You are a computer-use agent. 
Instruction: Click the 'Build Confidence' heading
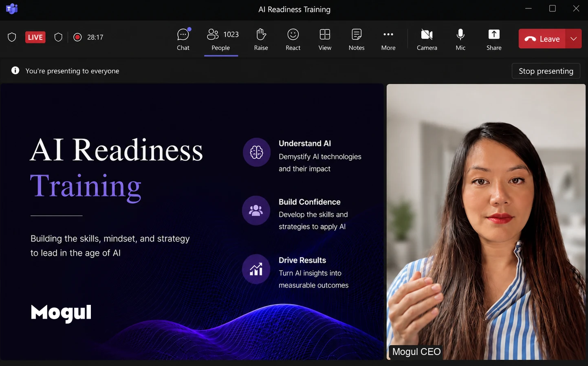point(310,202)
